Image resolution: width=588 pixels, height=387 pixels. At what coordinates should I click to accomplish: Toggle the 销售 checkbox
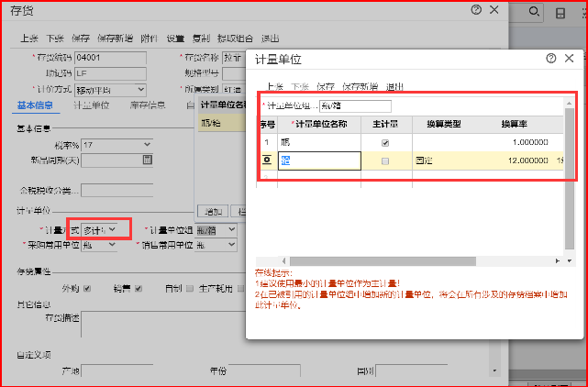point(139,288)
